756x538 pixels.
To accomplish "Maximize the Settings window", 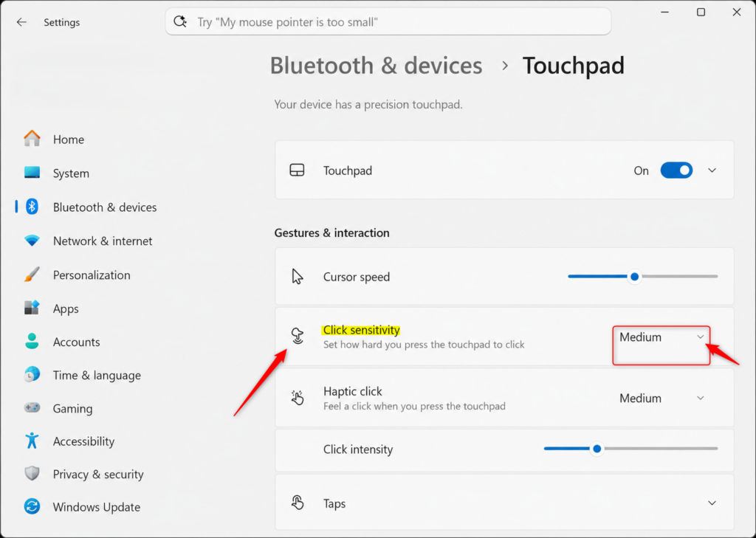I will coord(701,13).
